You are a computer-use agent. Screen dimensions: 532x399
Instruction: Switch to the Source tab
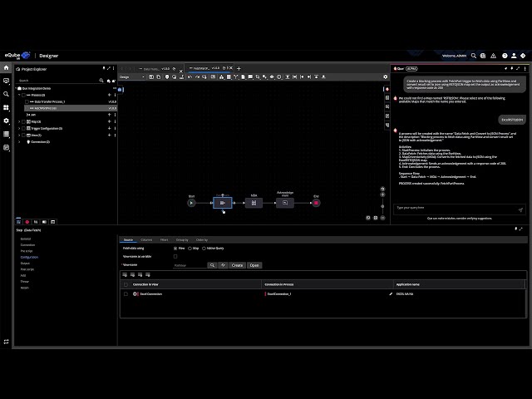[128, 240]
